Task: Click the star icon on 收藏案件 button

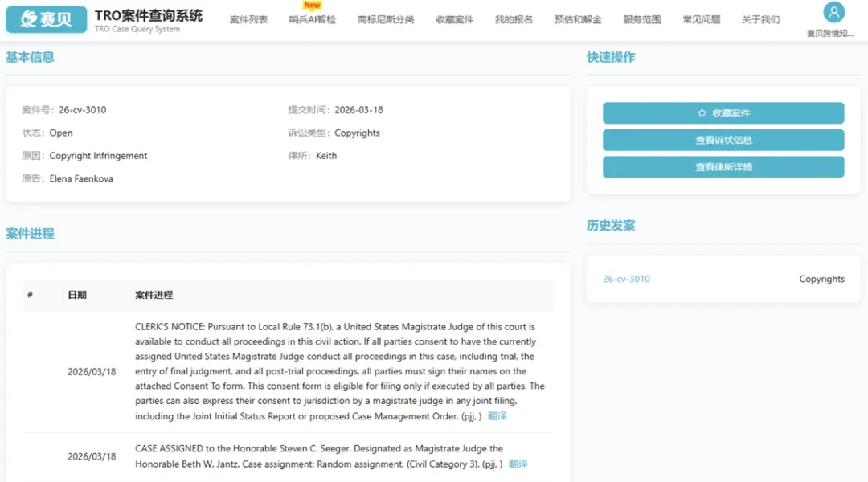Action: 702,113
